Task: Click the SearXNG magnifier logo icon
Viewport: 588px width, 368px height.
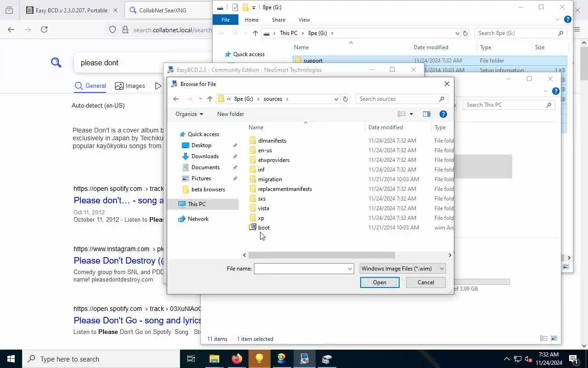Action: 56,63
